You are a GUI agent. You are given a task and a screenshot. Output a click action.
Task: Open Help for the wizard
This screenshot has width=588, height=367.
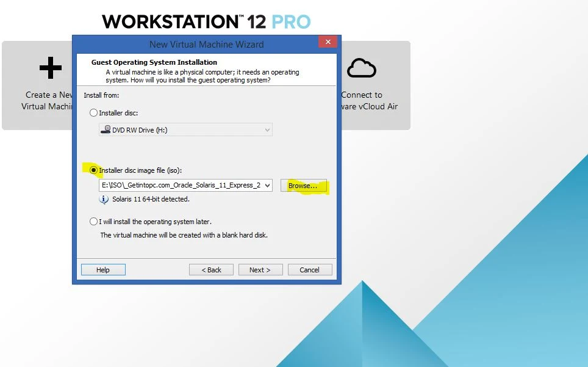click(103, 269)
